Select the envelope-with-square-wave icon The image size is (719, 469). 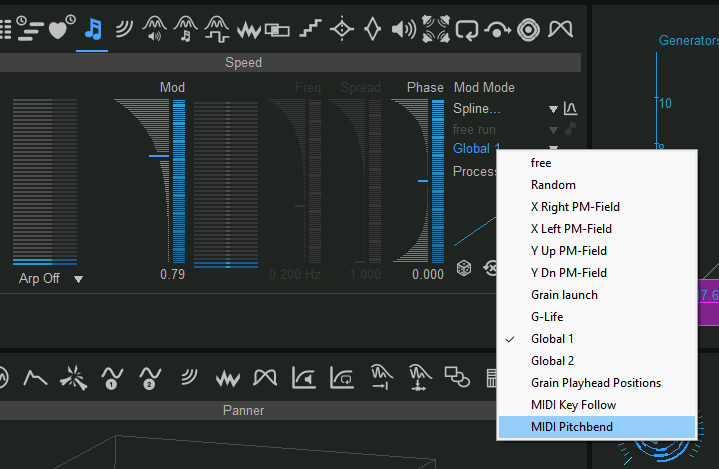pos(217,29)
